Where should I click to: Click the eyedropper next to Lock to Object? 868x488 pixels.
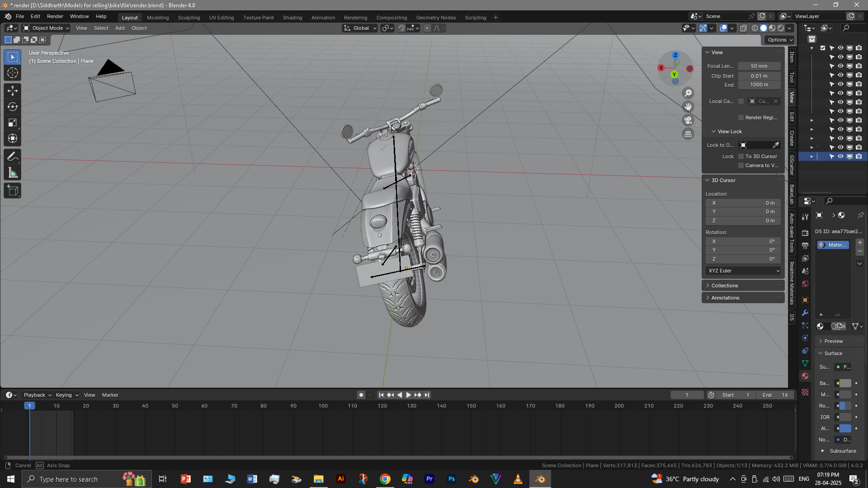click(776, 145)
